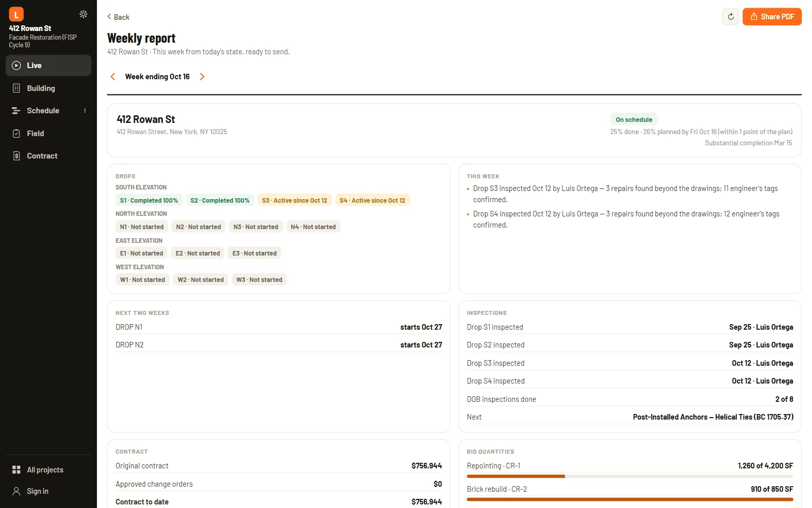This screenshot has height=508, width=812.
Task: Click the Back link
Action: (x=118, y=17)
